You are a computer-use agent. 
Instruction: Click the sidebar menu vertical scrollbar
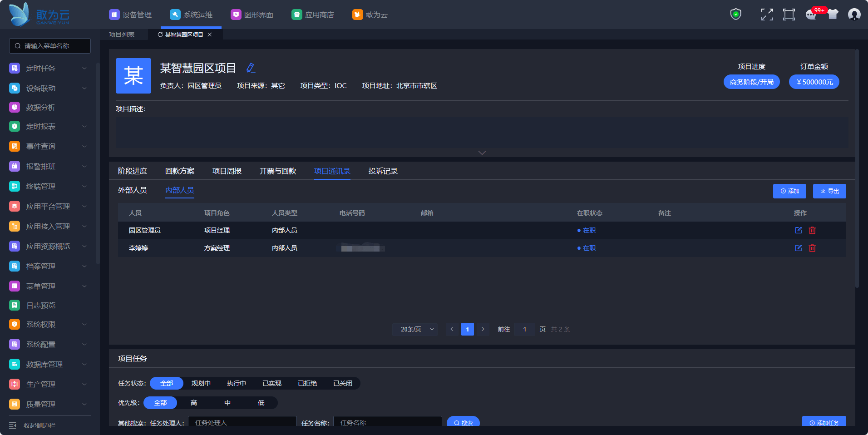(98, 163)
